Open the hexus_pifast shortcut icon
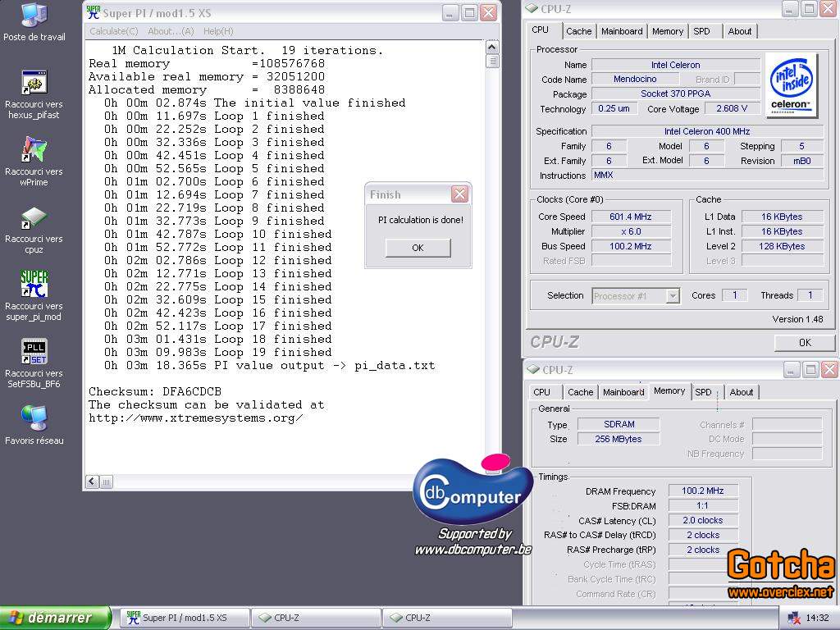 pyautogui.click(x=34, y=83)
